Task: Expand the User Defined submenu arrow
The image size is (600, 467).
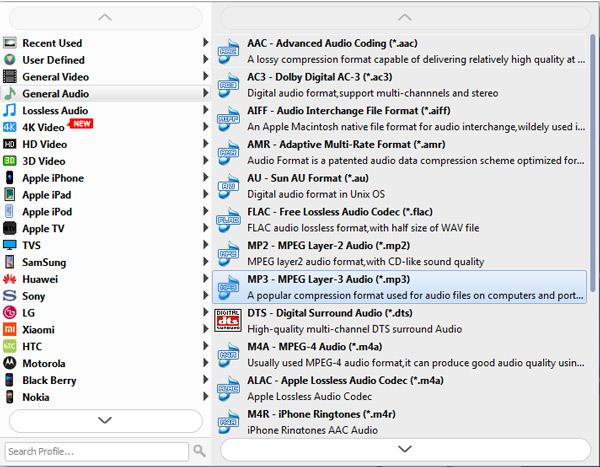Action: (x=205, y=59)
